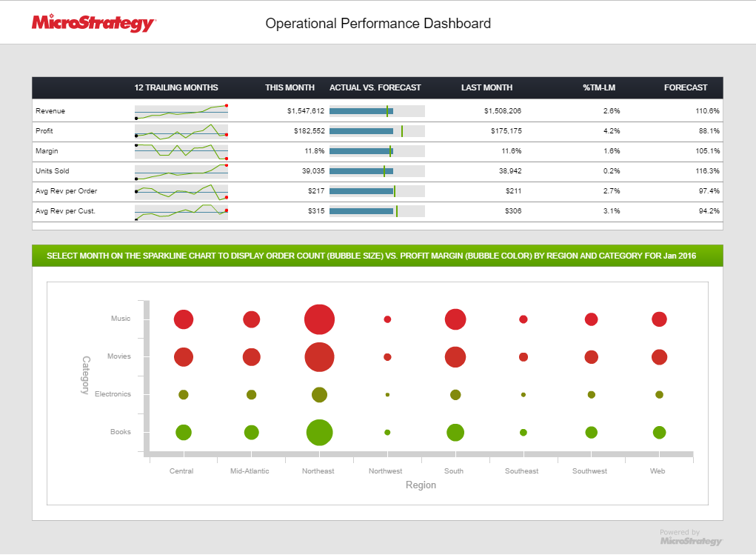This screenshot has height=555, width=756.
Task: Click the FORECAST column header
Action: pos(685,87)
